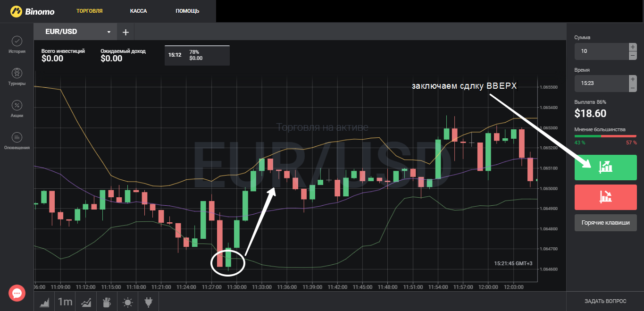Click the Выплата 86% payout text
The image size is (644, 311).
tap(590, 102)
